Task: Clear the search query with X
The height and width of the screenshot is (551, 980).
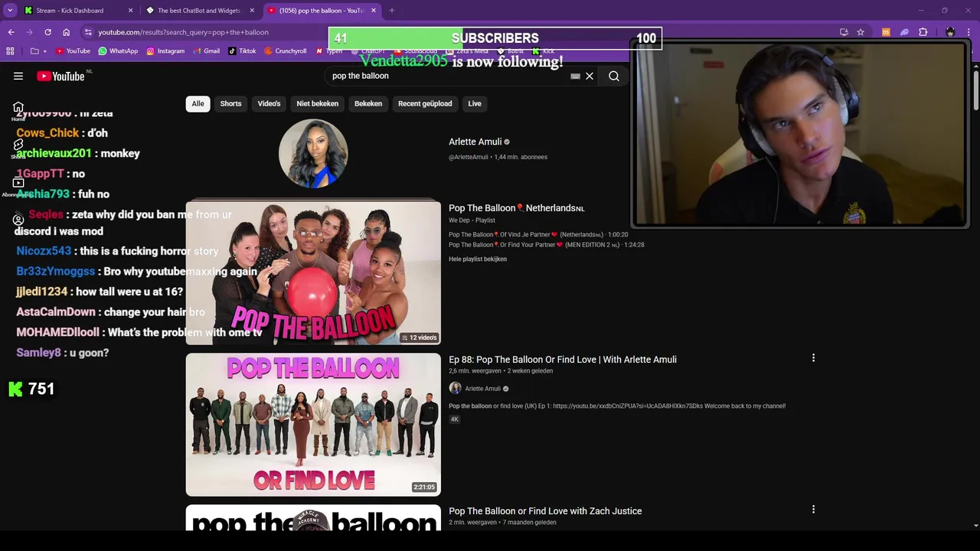Action: point(590,76)
